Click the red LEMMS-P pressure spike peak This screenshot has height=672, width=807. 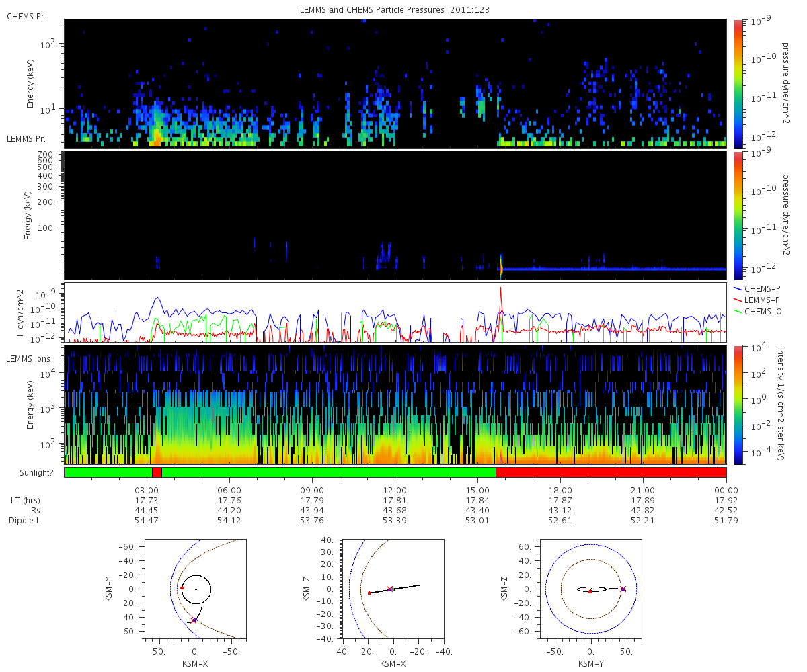click(500, 288)
